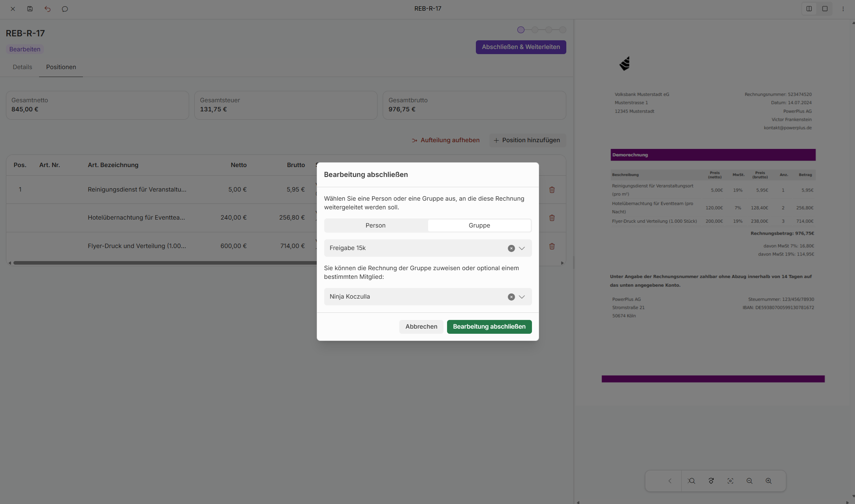Select the Positionen tab
This screenshot has height=504, width=855.
click(x=61, y=67)
